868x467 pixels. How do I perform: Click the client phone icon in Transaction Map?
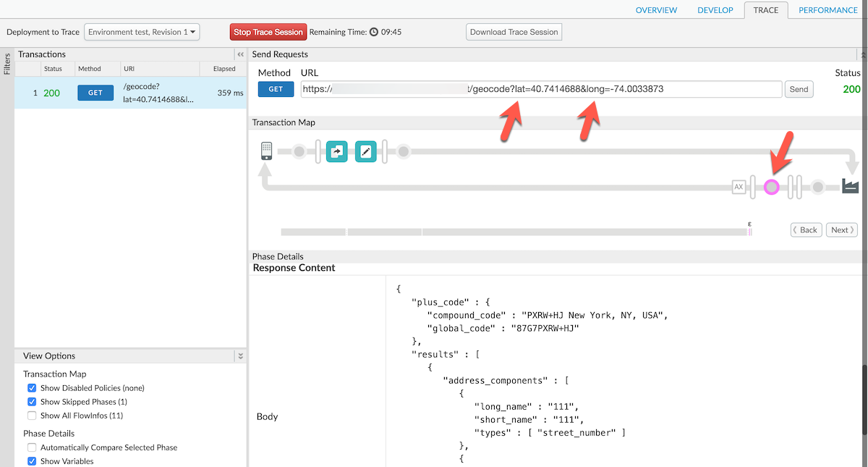coord(266,151)
